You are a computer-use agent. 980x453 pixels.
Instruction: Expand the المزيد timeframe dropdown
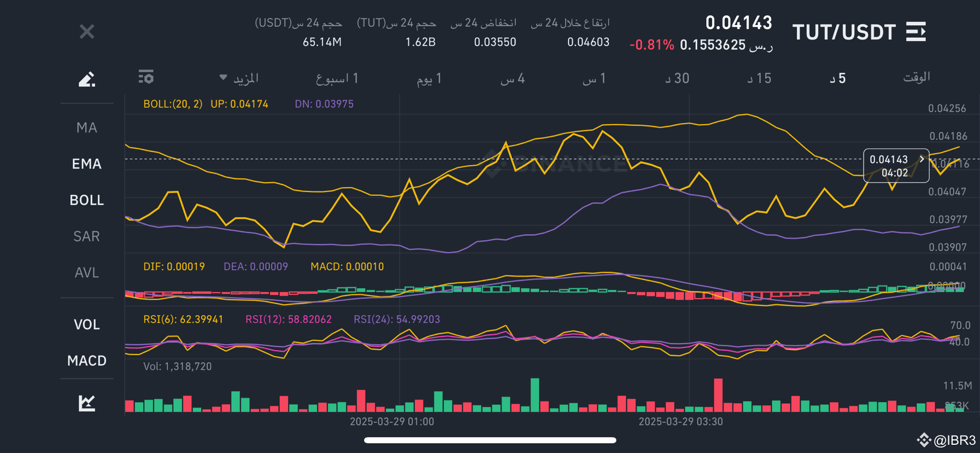239,78
